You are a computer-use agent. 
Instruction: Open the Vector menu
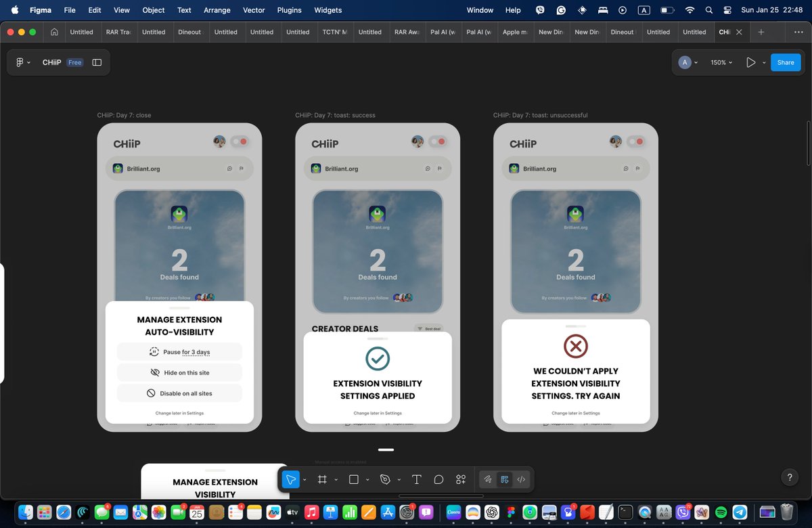[x=254, y=10]
